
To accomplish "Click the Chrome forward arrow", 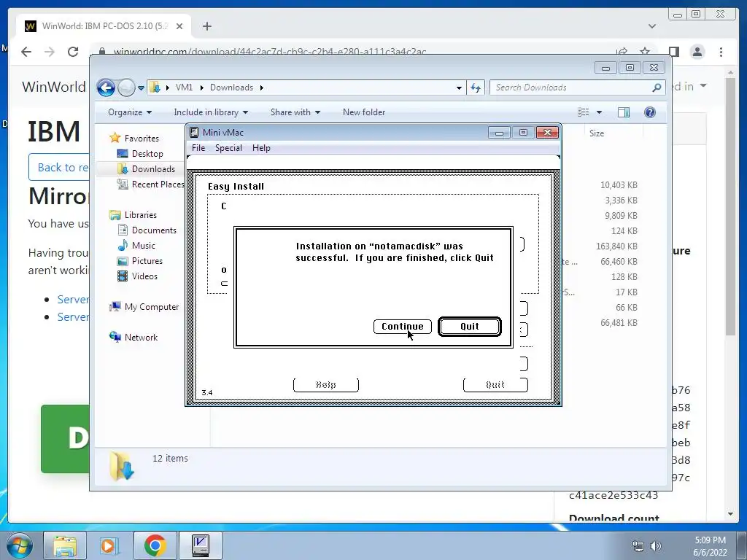I will click(x=50, y=52).
